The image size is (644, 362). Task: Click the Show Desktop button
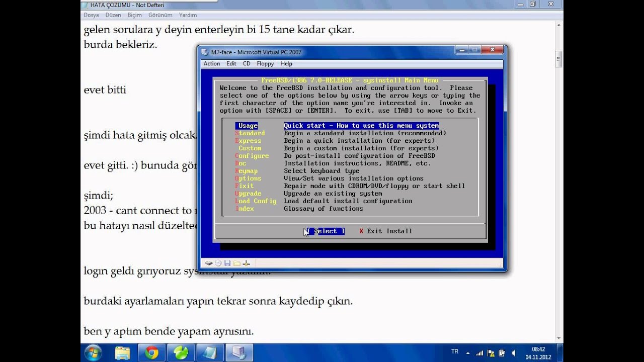click(x=560, y=352)
